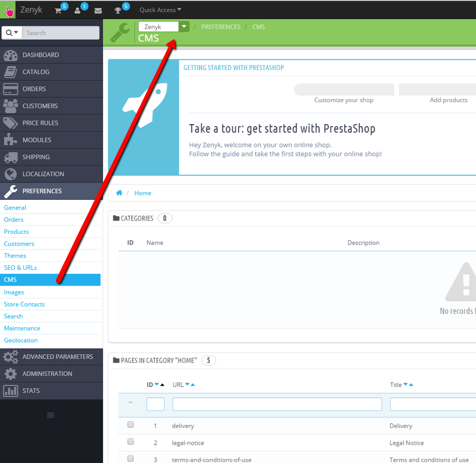The width and height of the screenshot is (476, 463).
Task: Check the terms-and-conditions-of-use row checkbox
Action: (x=131, y=458)
